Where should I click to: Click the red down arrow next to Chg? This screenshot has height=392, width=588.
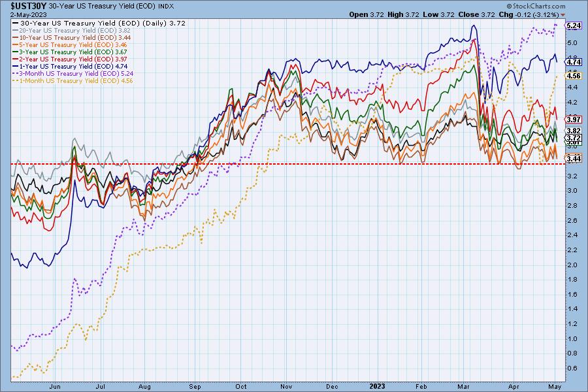[x=563, y=15]
